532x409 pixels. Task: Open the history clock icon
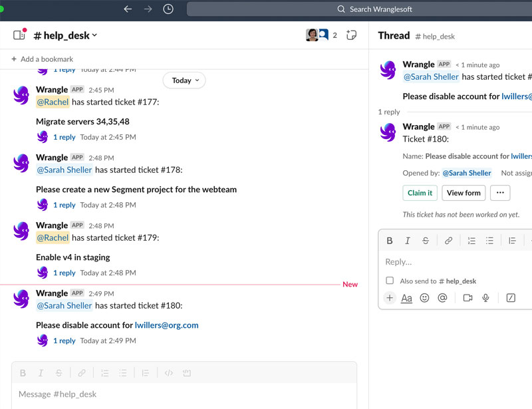(x=168, y=9)
